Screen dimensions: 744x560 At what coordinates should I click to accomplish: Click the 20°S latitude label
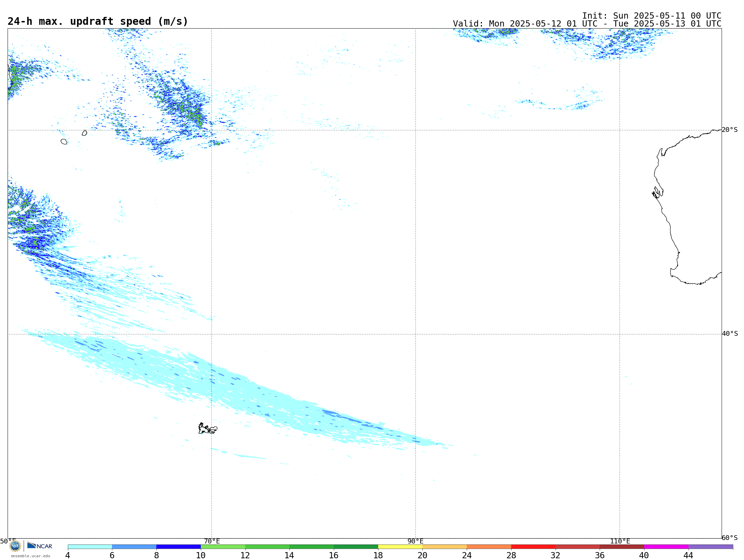[x=730, y=130]
